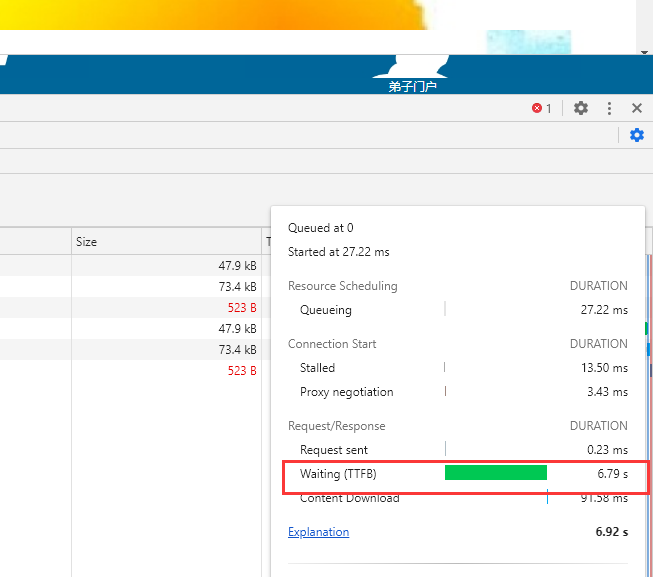Screen dimensions: 653x577
Task: Click the Content Download timing row
Action: (349, 498)
